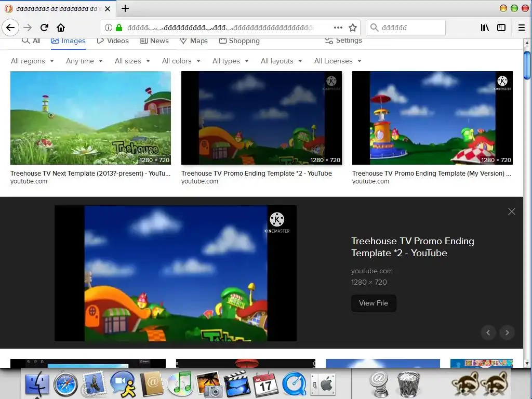Open Finder from the dock
Screen dimensions: 532x399
click(x=37, y=384)
